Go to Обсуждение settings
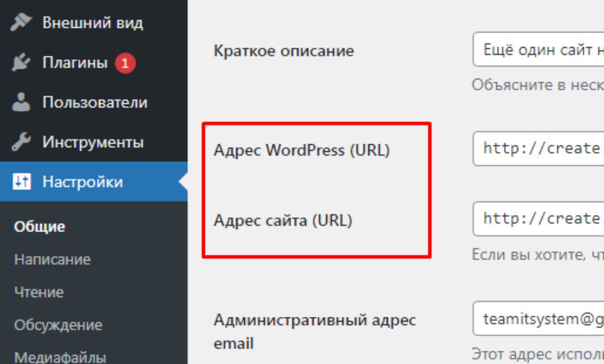604x364 pixels. 58,325
